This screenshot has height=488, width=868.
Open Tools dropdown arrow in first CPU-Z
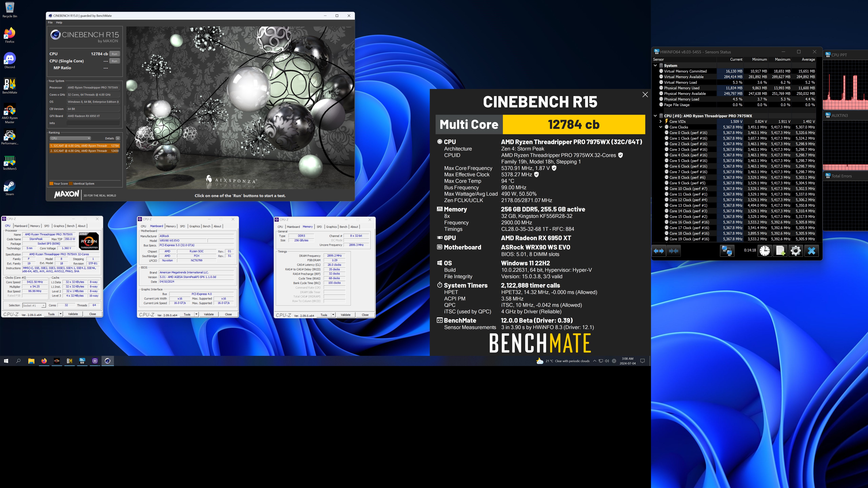(61, 314)
